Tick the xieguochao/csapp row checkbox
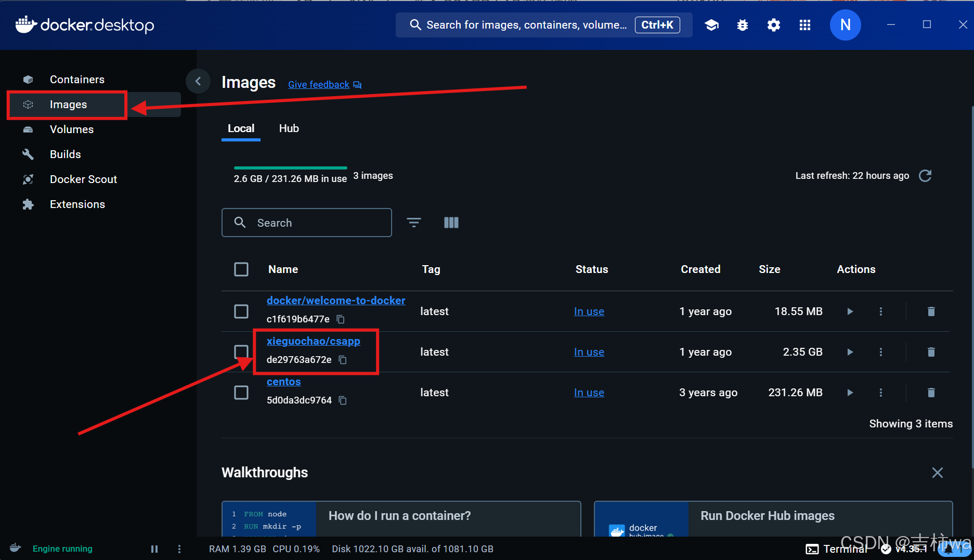 click(x=241, y=351)
